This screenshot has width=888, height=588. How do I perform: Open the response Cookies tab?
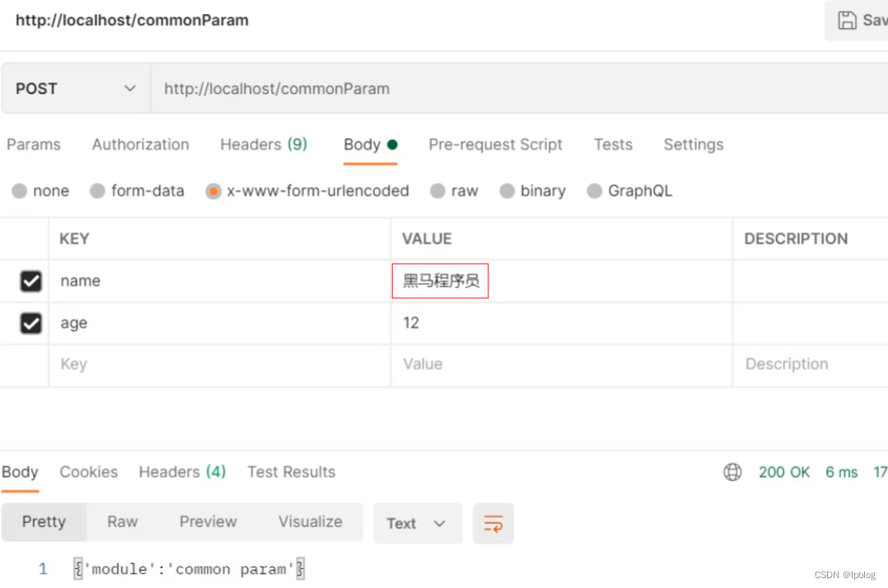[x=88, y=472]
